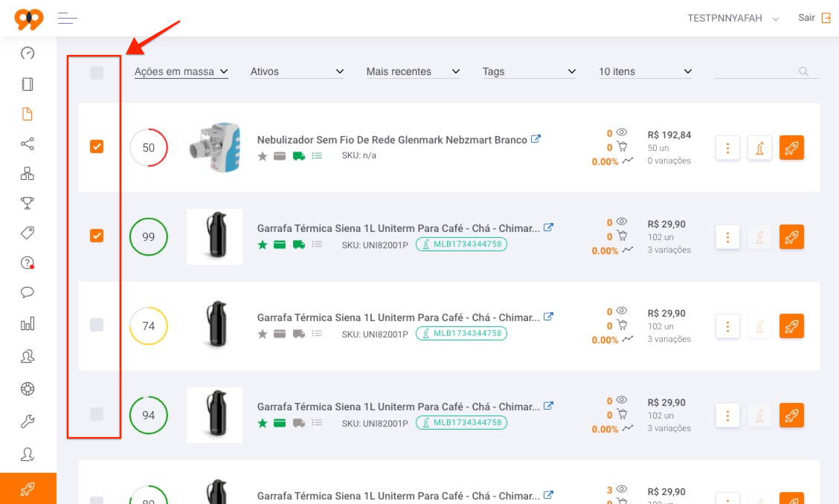Open the stacked boxes sidebar icon
The image size is (839, 504).
click(28, 173)
